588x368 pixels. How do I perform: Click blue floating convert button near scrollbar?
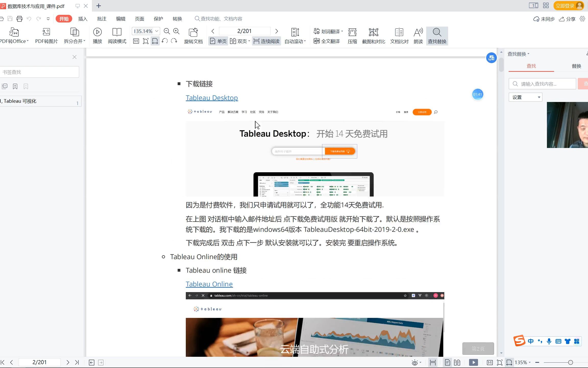[491, 58]
